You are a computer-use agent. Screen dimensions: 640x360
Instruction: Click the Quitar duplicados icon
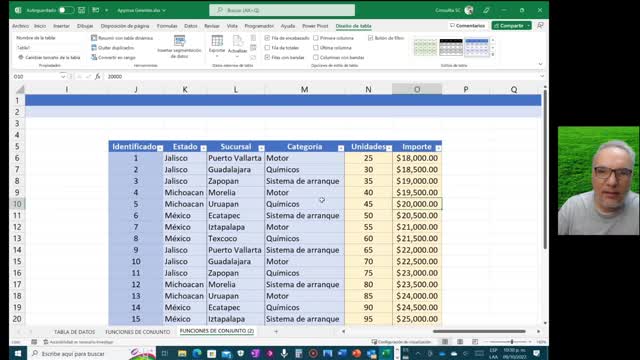pyautogui.click(x=94, y=48)
